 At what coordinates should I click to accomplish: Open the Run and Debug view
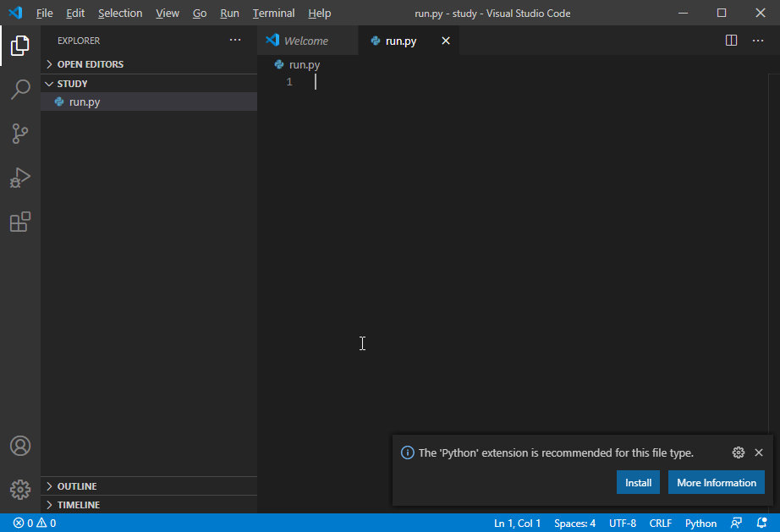(x=20, y=178)
